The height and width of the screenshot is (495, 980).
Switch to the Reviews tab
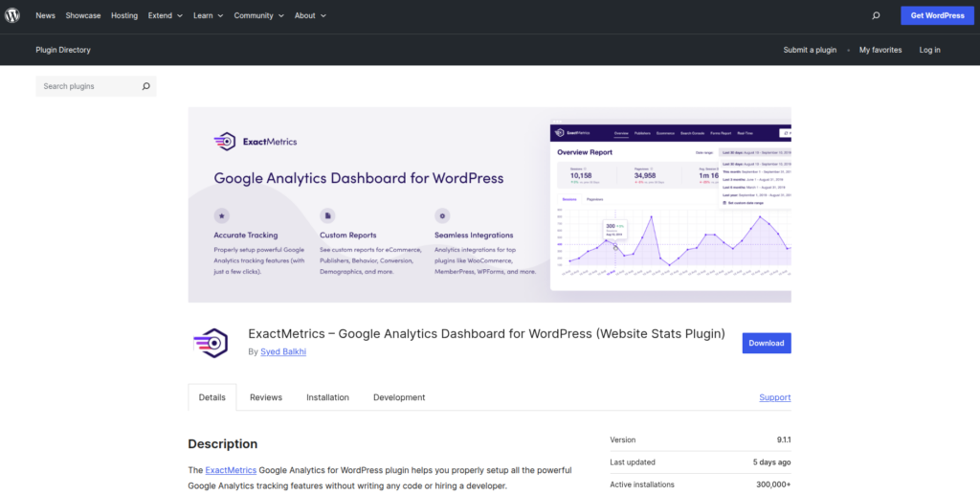pyautogui.click(x=266, y=397)
